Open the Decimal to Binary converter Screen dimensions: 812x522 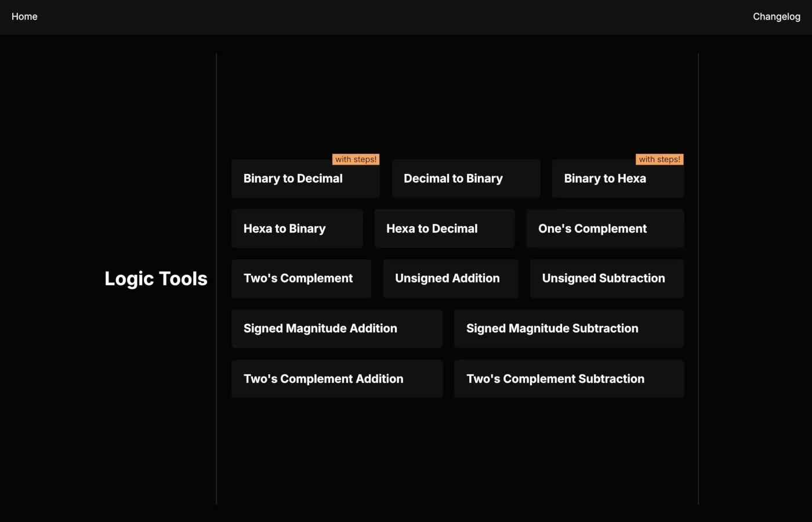tap(466, 178)
